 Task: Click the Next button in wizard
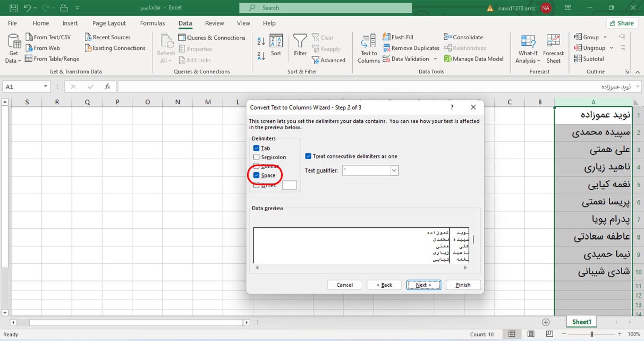(x=423, y=285)
